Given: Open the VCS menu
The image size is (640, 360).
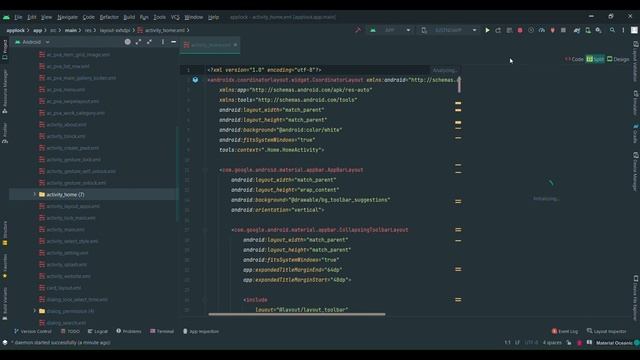Looking at the screenshot, I should 175,17.
